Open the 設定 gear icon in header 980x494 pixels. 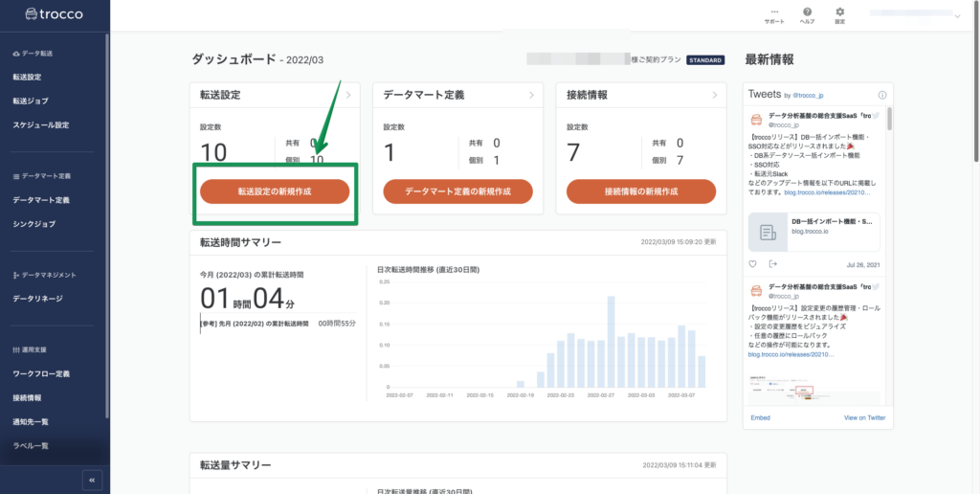pos(839,12)
